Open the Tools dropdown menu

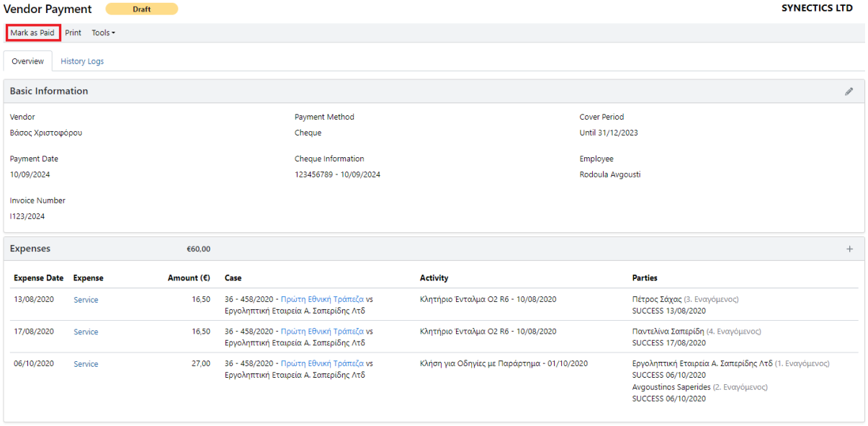pyautogui.click(x=103, y=33)
